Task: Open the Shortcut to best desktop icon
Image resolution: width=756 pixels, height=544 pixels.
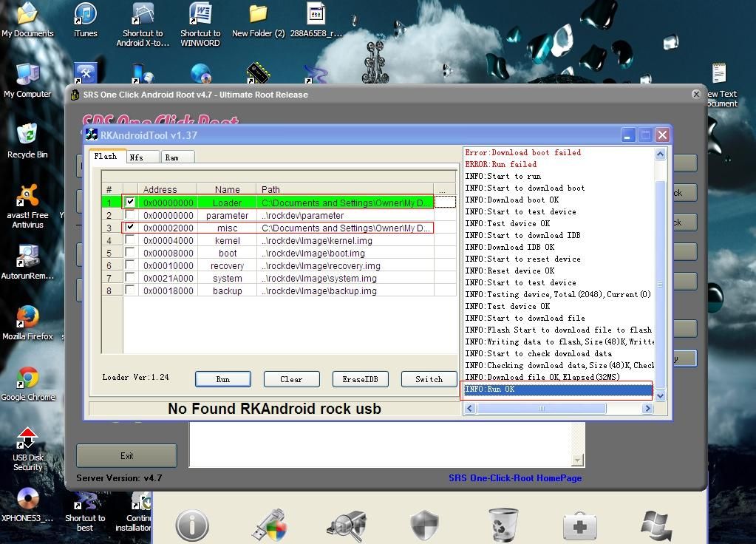Action: point(85,511)
